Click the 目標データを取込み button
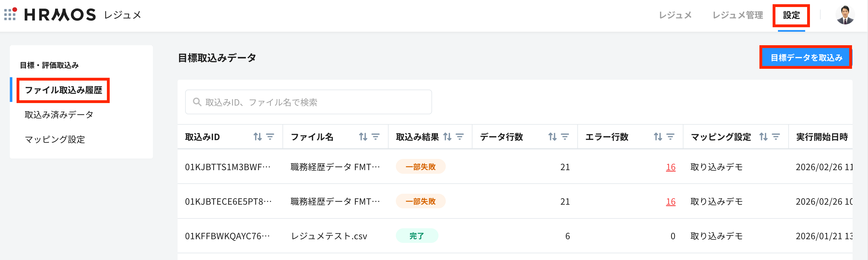Image resolution: width=868 pixels, height=260 pixels. (x=806, y=58)
